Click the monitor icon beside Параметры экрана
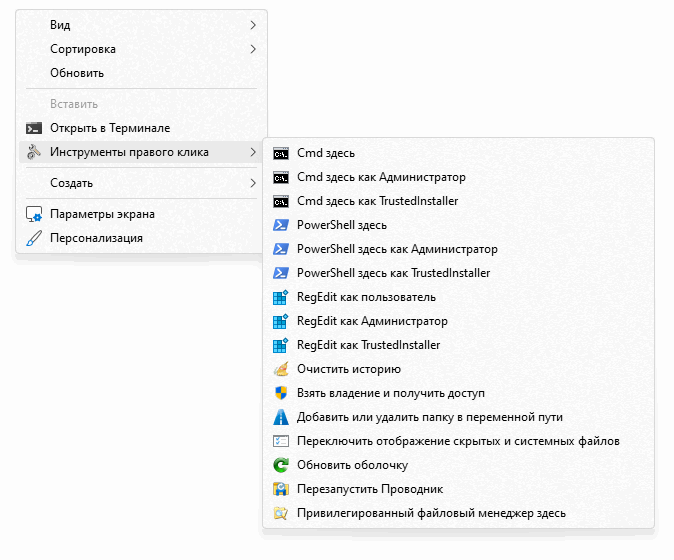The width and height of the screenshot is (674, 560). pos(34,214)
